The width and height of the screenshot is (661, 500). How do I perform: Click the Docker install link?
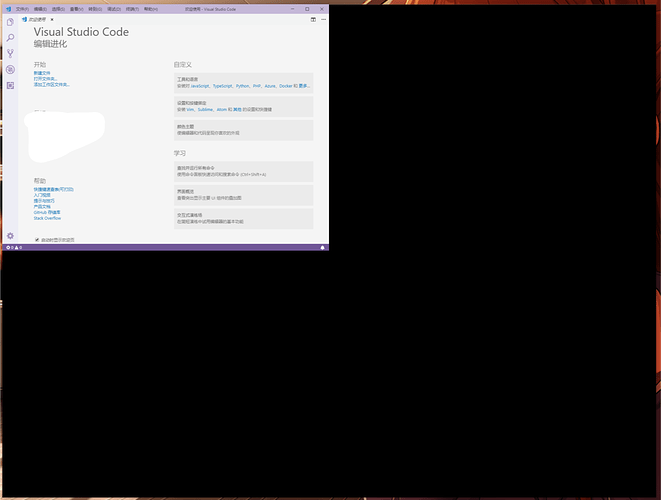(x=285, y=86)
